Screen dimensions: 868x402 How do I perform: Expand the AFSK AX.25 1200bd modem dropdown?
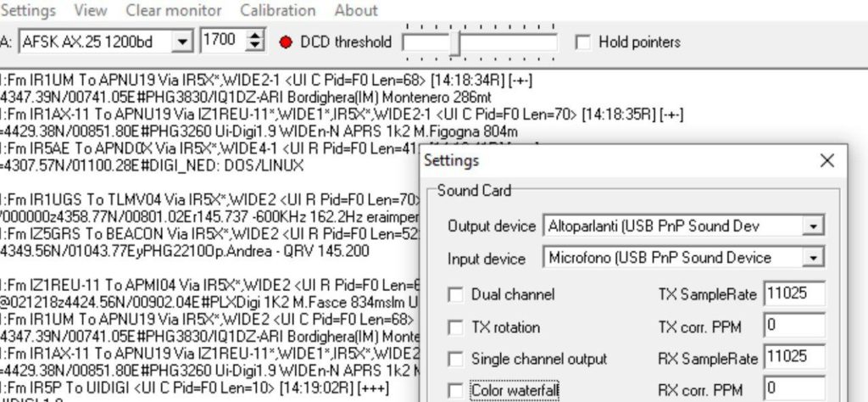pos(181,42)
